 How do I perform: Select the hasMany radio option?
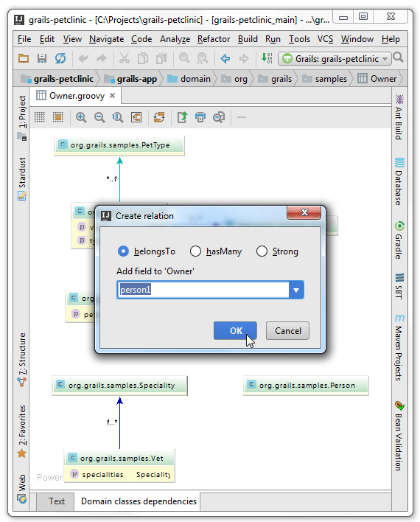click(x=195, y=251)
